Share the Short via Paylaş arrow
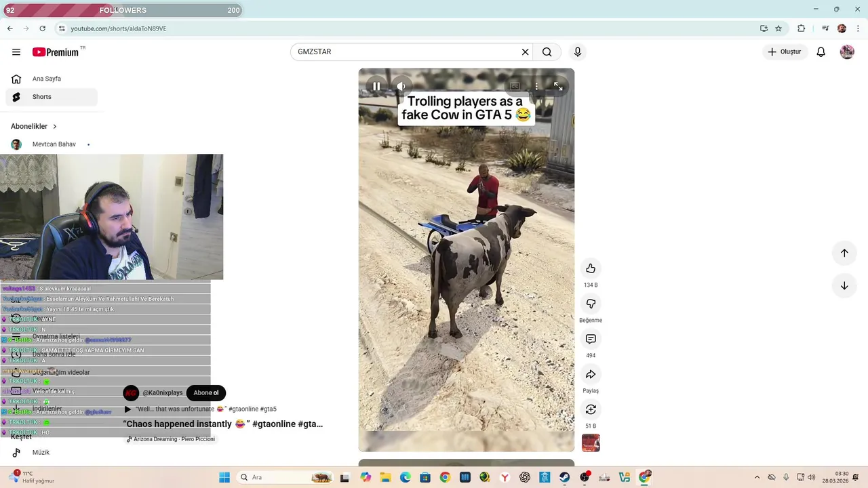Screen dimensions: 868x488 (x=591, y=374)
